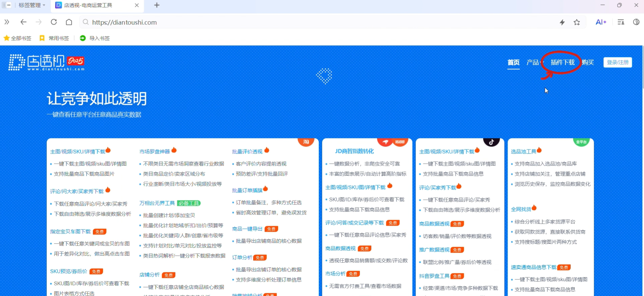The width and height of the screenshot is (644, 296).
Task: Open the 速卖通商品信息下载 link
Action: click(x=534, y=267)
